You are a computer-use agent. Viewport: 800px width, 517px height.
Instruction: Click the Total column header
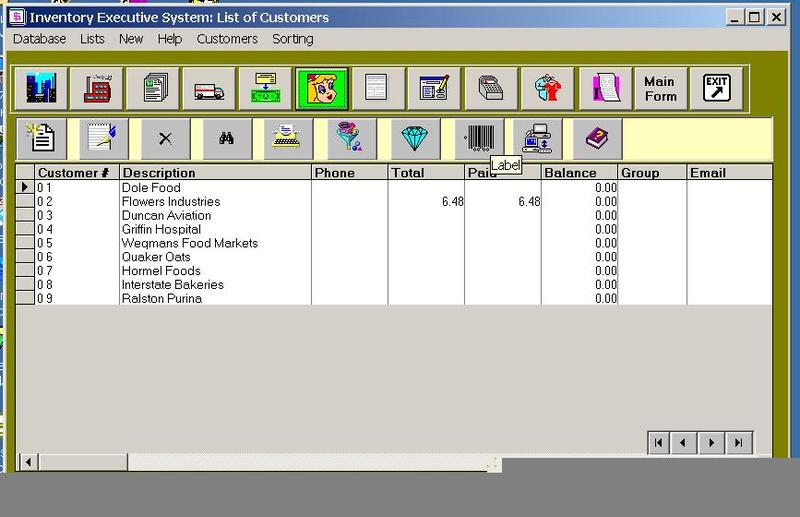point(426,173)
